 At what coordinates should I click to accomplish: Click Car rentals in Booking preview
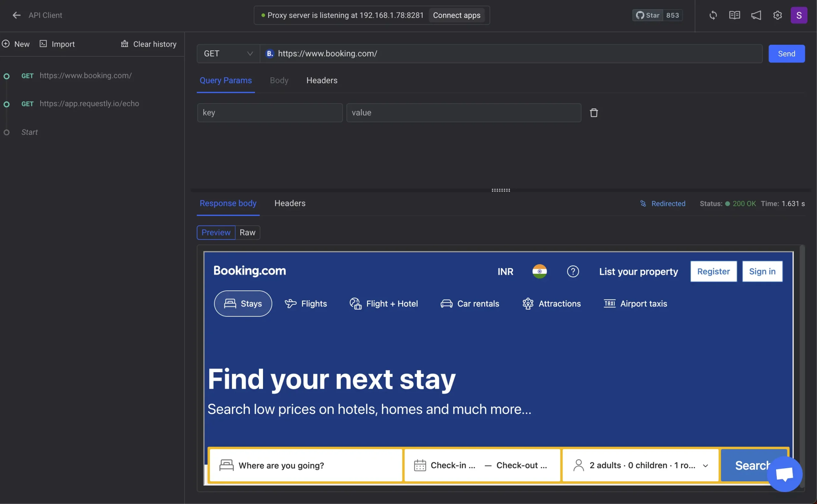point(469,304)
